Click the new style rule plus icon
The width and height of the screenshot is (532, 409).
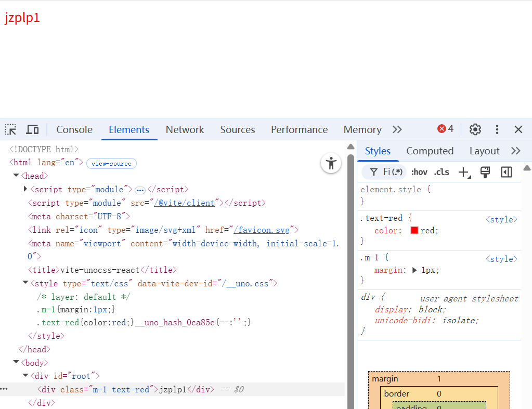click(464, 173)
